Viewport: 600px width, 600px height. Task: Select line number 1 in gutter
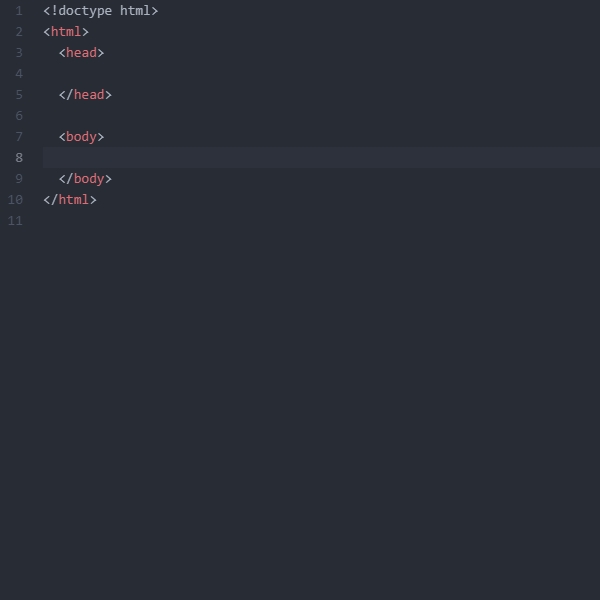pyautogui.click(x=19, y=11)
